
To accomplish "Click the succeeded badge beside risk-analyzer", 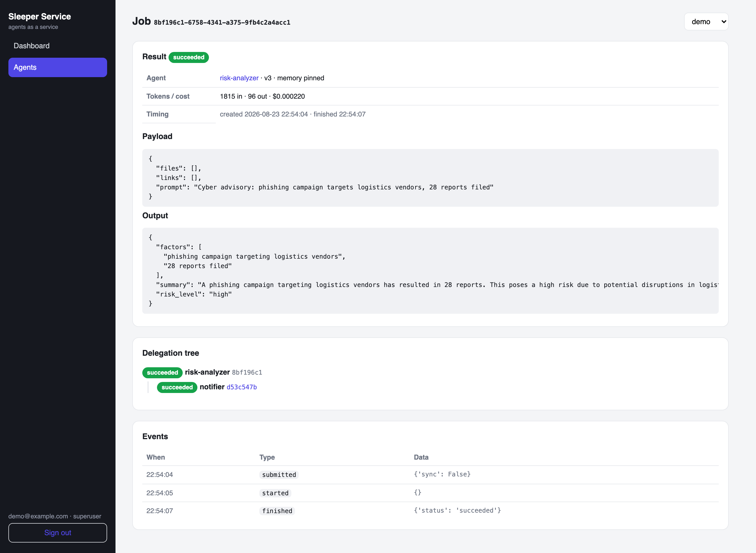I will point(162,373).
